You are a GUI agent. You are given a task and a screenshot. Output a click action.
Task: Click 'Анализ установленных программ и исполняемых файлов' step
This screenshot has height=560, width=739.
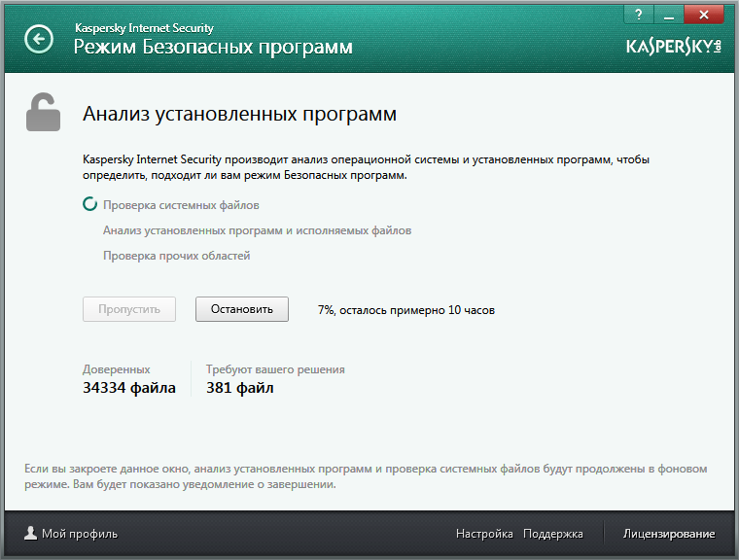(258, 230)
